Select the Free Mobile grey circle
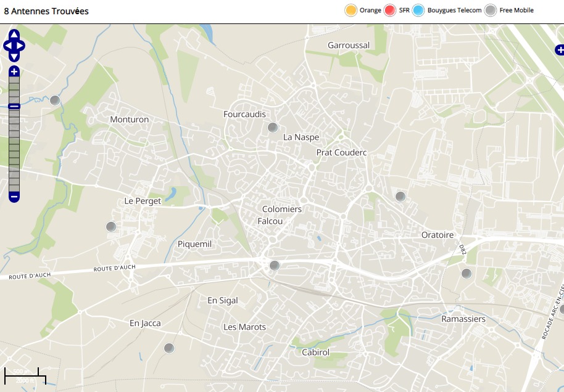This screenshot has height=392, width=564. 491,10
